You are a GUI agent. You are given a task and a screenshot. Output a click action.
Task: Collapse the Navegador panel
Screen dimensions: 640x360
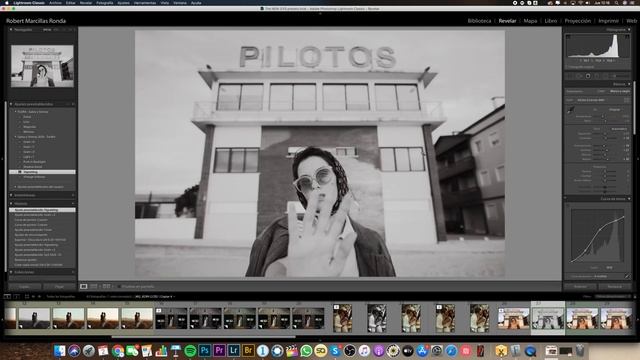[11, 29]
